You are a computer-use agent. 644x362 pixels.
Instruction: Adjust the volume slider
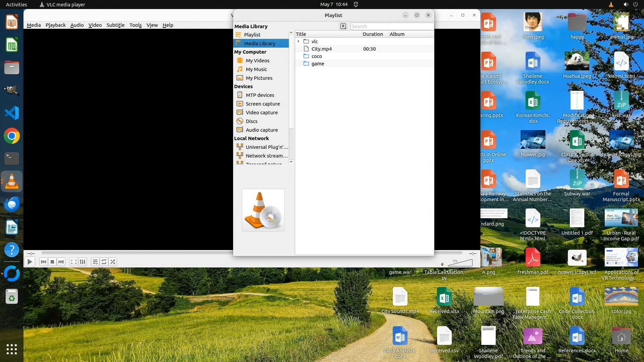pyautogui.click(x=460, y=263)
